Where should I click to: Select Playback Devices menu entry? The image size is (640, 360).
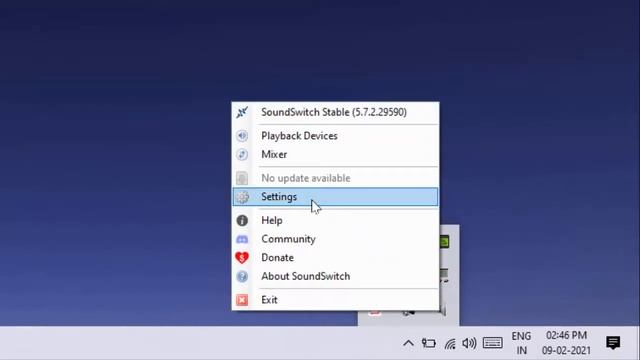coord(335,136)
